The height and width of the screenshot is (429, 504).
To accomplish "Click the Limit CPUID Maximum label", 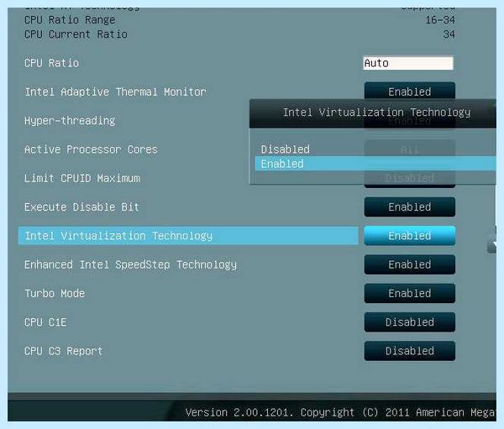I will pyautogui.click(x=82, y=178).
